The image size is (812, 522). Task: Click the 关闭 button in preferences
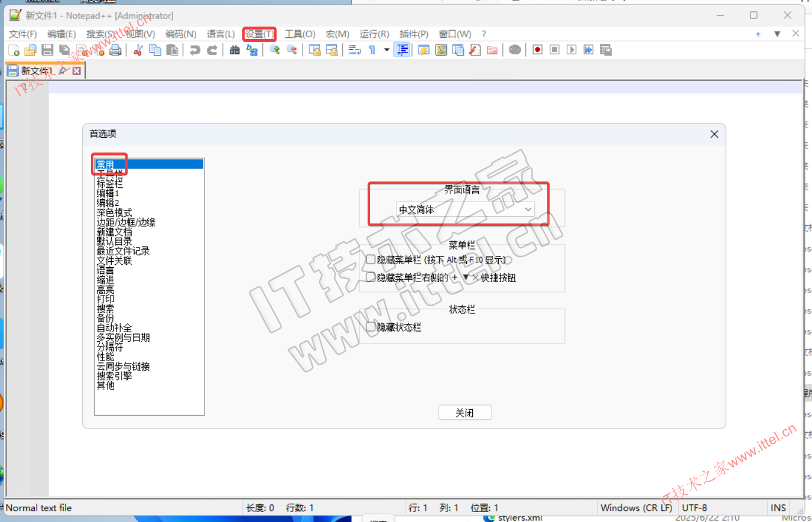click(x=465, y=413)
